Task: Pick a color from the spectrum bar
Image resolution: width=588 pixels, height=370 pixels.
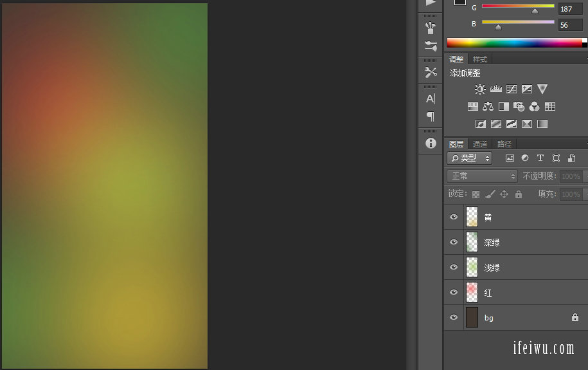Action: tap(514, 43)
